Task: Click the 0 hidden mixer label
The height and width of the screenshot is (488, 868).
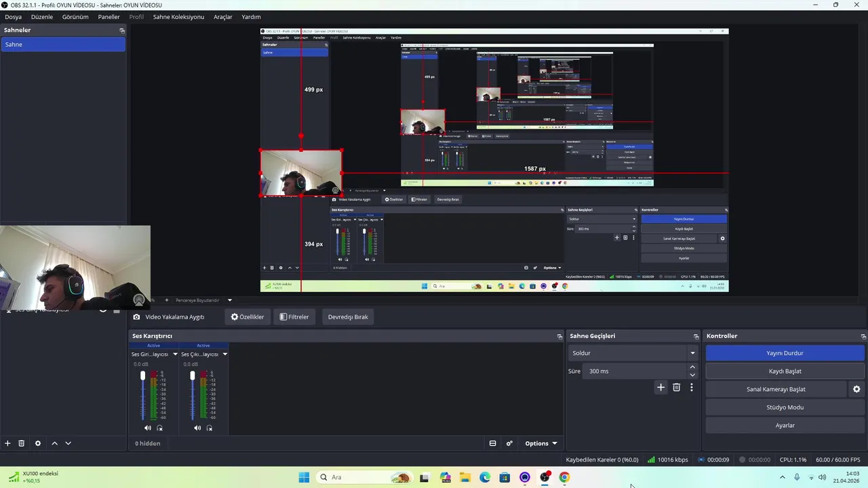Action: 148,443
